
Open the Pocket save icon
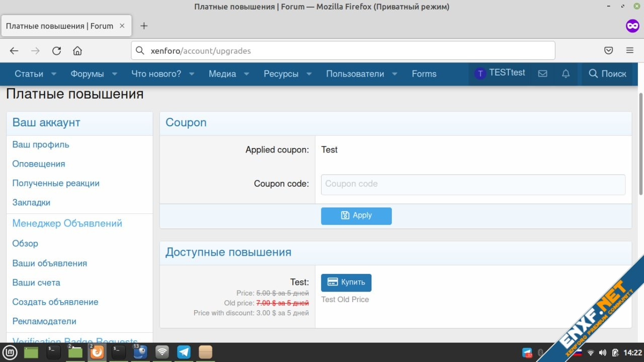(x=608, y=50)
